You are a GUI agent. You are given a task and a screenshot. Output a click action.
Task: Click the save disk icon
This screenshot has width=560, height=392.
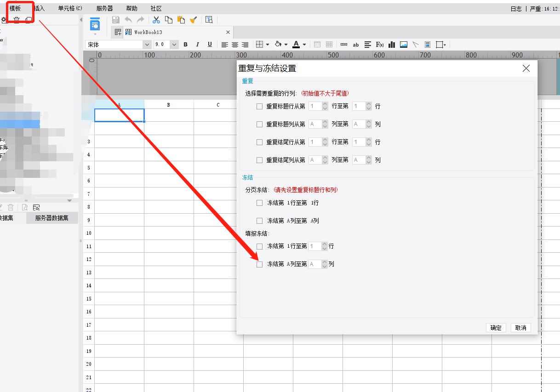click(116, 20)
